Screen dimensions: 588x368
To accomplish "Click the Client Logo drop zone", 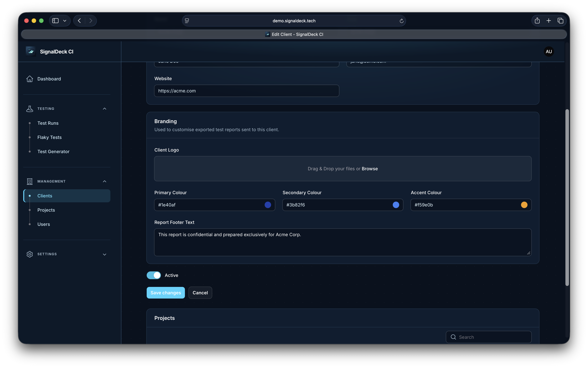I will click(x=343, y=169).
